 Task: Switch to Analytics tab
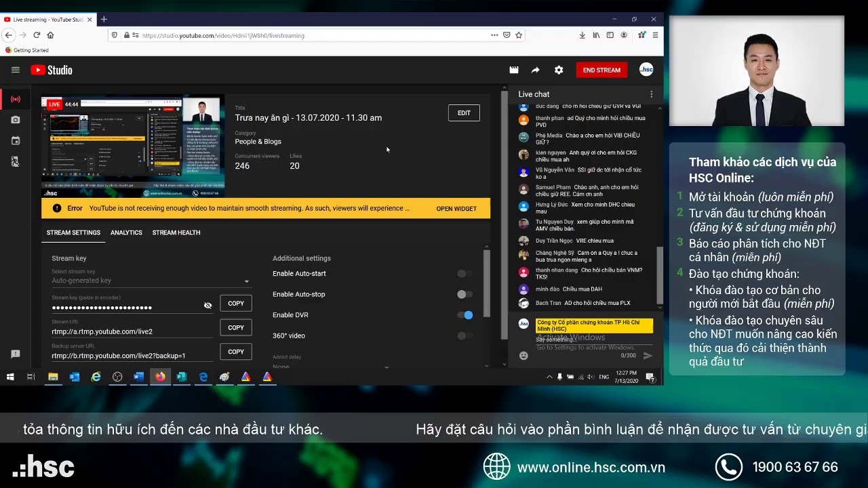126,232
